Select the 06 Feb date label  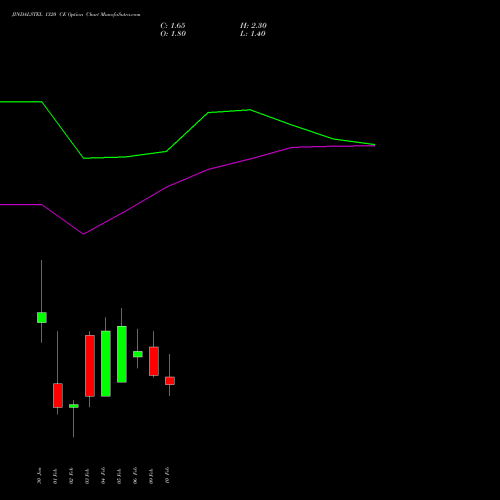coord(135,476)
